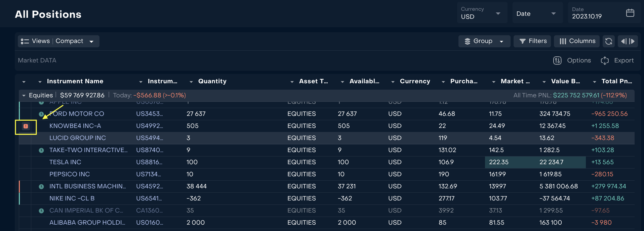Collapse the Equities group row
The width and height of the screenshot is (644, 231).
(24, 96)
